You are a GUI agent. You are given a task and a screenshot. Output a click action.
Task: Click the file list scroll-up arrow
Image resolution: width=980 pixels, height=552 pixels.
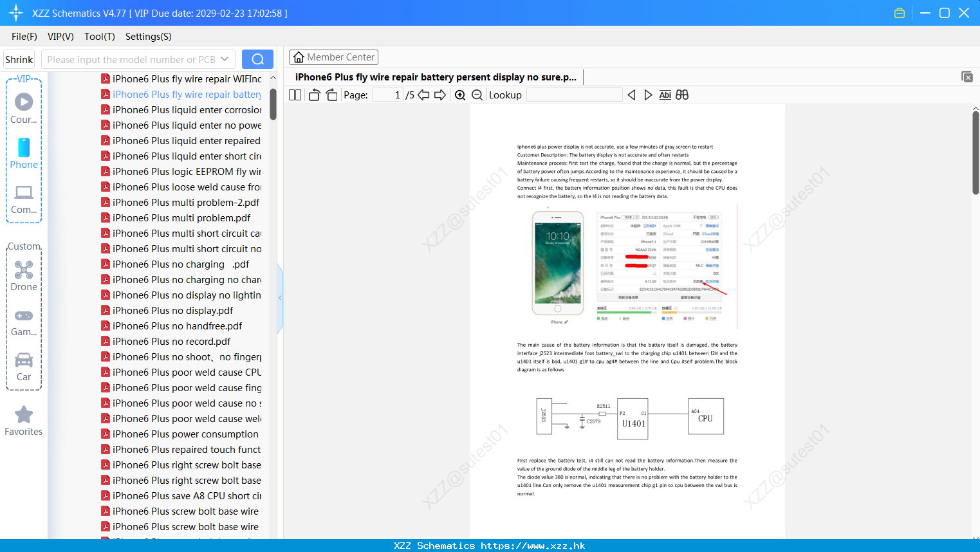(273, 78)
